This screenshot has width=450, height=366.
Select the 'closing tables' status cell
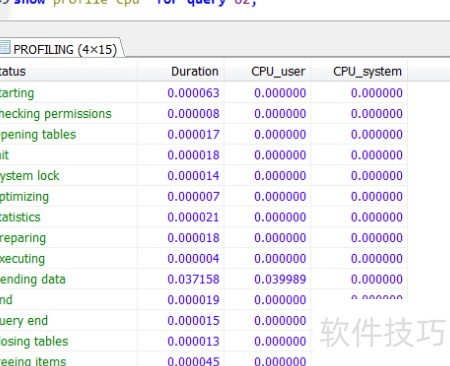click(x=68, y=341)
